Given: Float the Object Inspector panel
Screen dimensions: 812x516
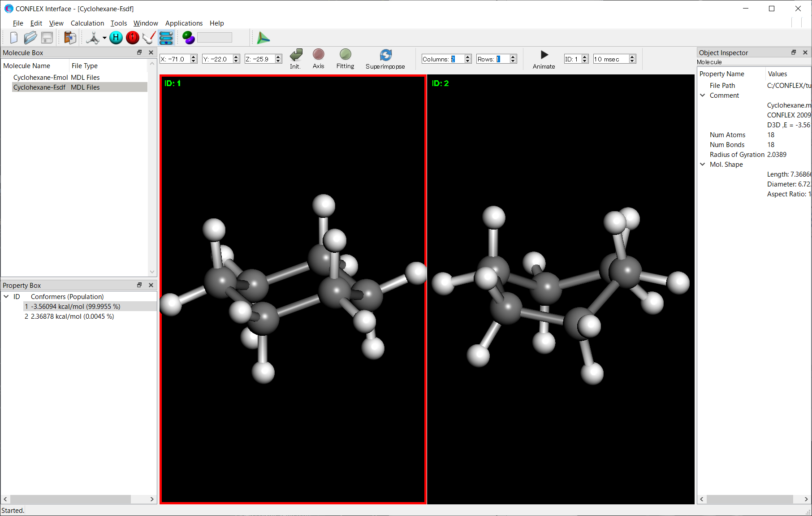Looking at the screenshot, I should (794, 52).
